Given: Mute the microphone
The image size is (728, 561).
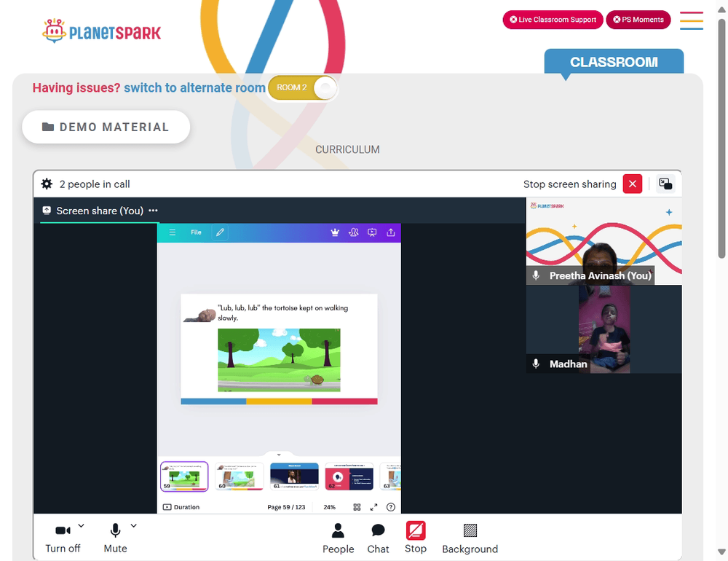Looking at the screenshot, I should click(x=115, y=538).
